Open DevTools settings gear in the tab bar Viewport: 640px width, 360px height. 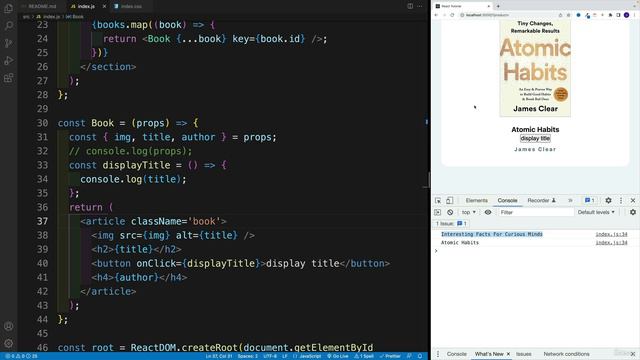tap(608, 200)
